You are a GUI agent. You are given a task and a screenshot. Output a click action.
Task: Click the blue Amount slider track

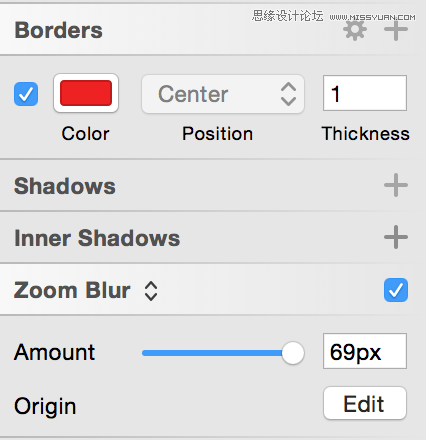tap(212, 353)
